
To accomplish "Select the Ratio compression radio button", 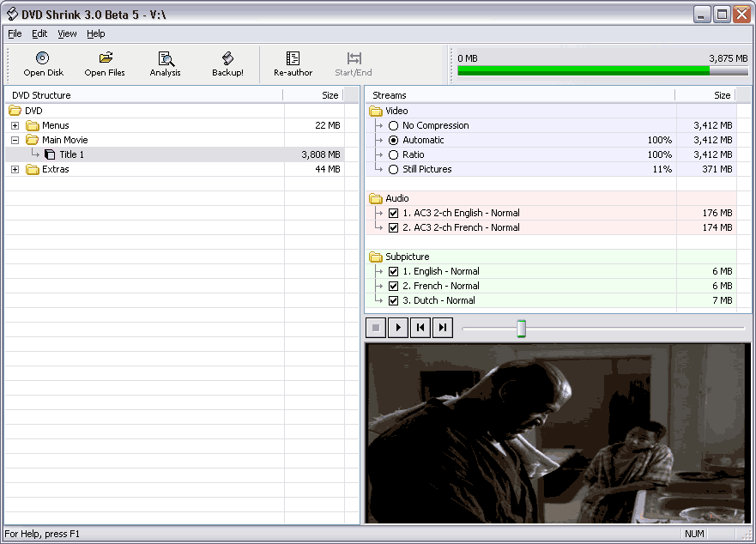I will pos(393,154).
